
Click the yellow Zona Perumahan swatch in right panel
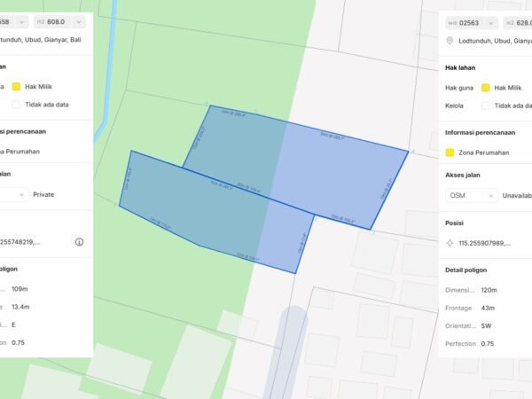(450, 153)
